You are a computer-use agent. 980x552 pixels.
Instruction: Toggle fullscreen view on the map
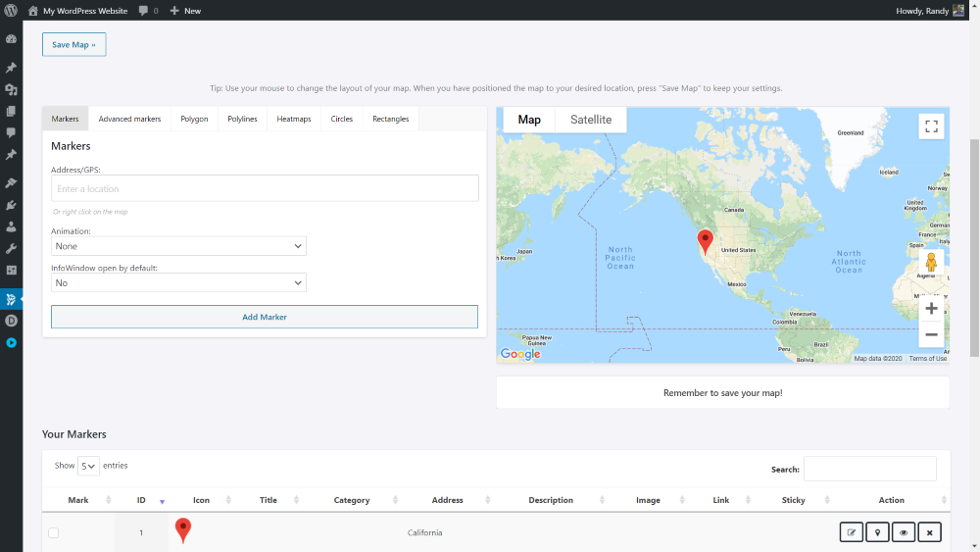931,126
